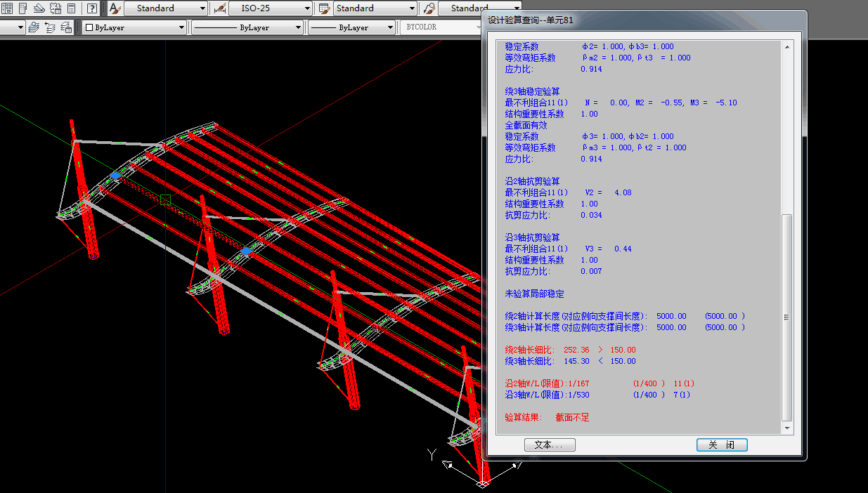
Task: Click the line with N = 0.00, M2 = -0.55
Action: [x=621, y=103]
